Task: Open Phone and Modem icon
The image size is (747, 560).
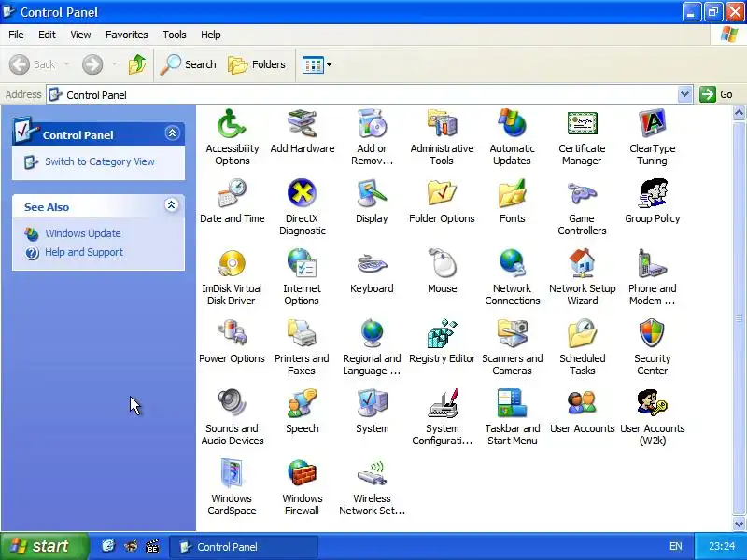Action: [x=652, y=263]
